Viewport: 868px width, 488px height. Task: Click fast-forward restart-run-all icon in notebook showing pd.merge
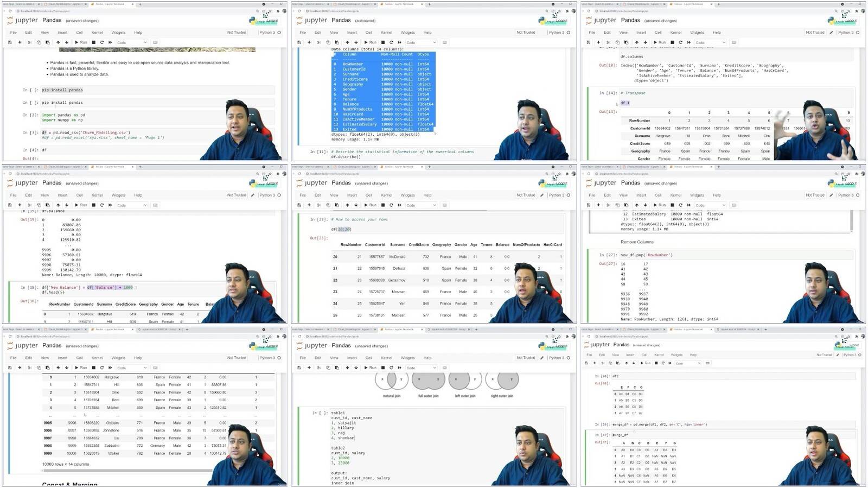point(669,363)
